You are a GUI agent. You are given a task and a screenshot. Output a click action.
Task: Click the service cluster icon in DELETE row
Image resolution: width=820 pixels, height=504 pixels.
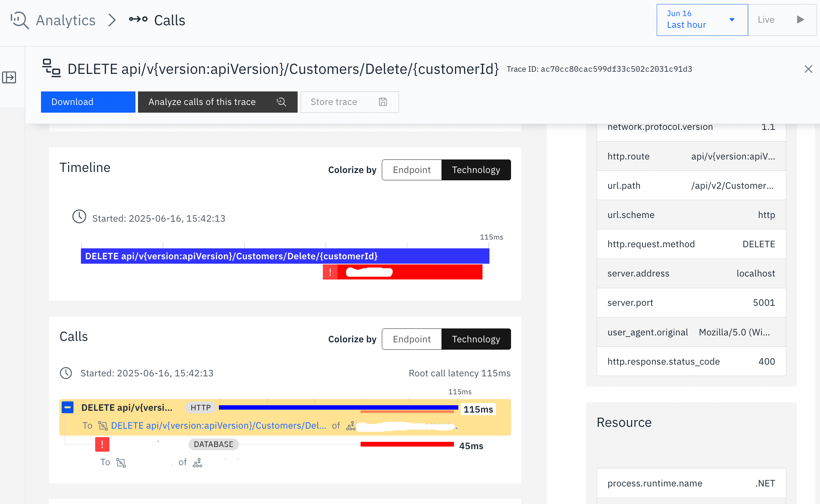pos(351,426)
